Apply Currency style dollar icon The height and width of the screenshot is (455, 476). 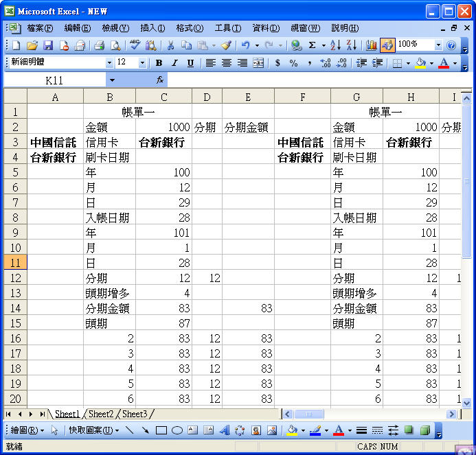pos(277,63)
